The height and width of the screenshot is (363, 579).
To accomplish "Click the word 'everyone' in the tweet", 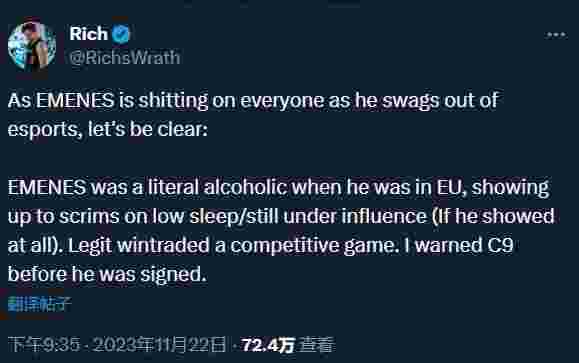I will click(x=282, y=101).
